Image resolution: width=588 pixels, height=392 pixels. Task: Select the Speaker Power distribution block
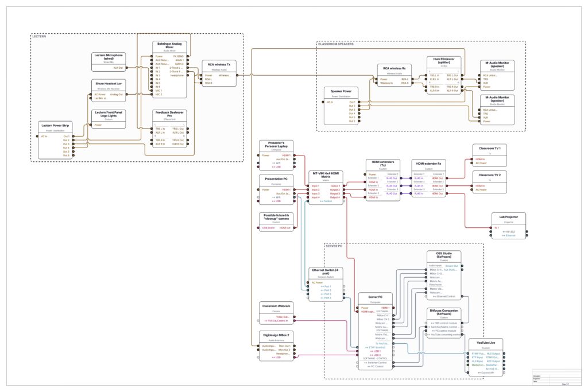pos(341,106)
